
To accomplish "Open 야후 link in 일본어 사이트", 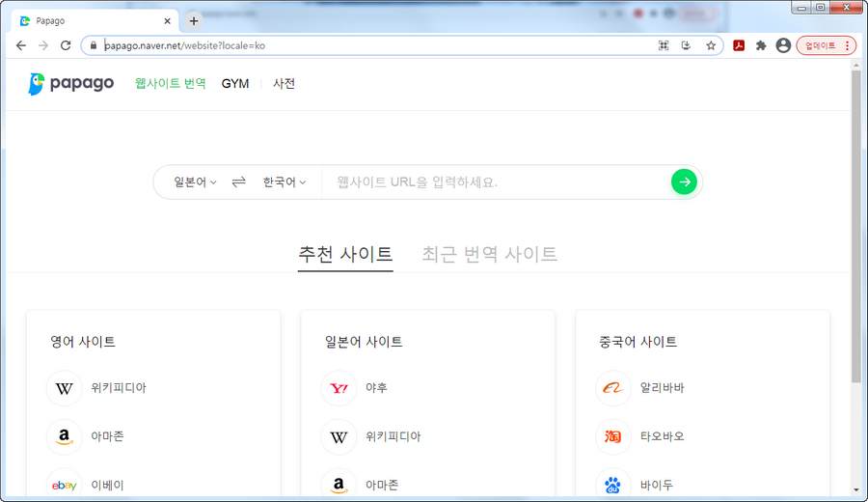I will click(376, 388).
